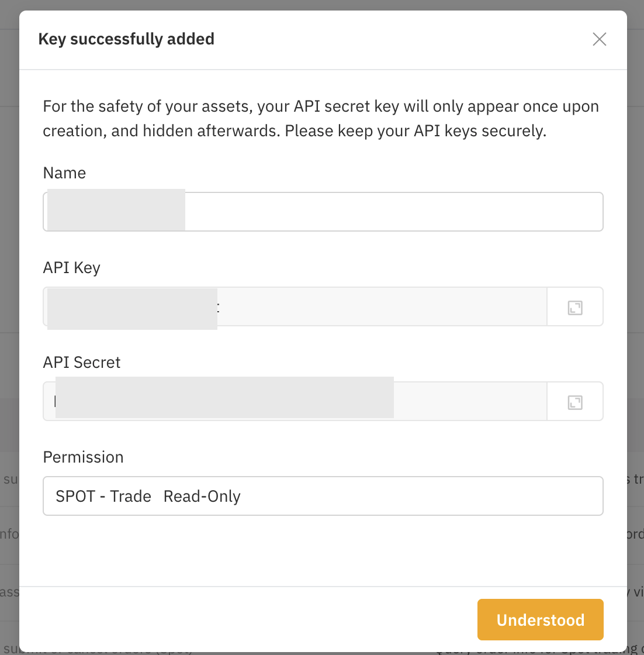Click the Name field label
This screenshot has height=655, width=644.
[x=64, y=173]
